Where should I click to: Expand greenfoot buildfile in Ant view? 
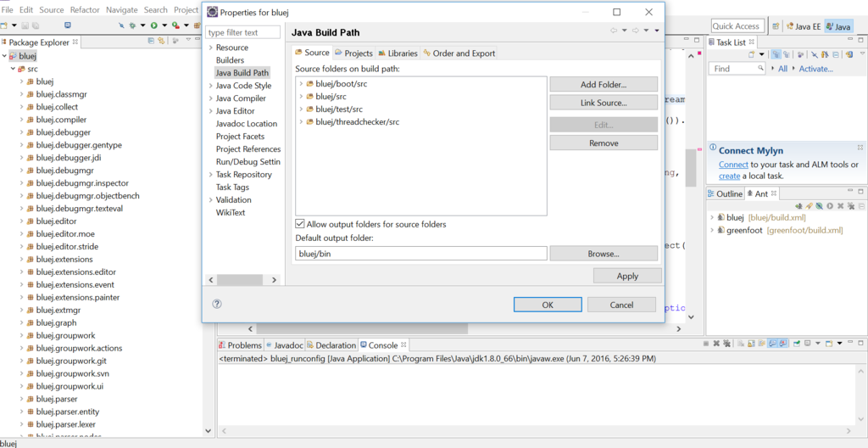click(x=712, y=230)
